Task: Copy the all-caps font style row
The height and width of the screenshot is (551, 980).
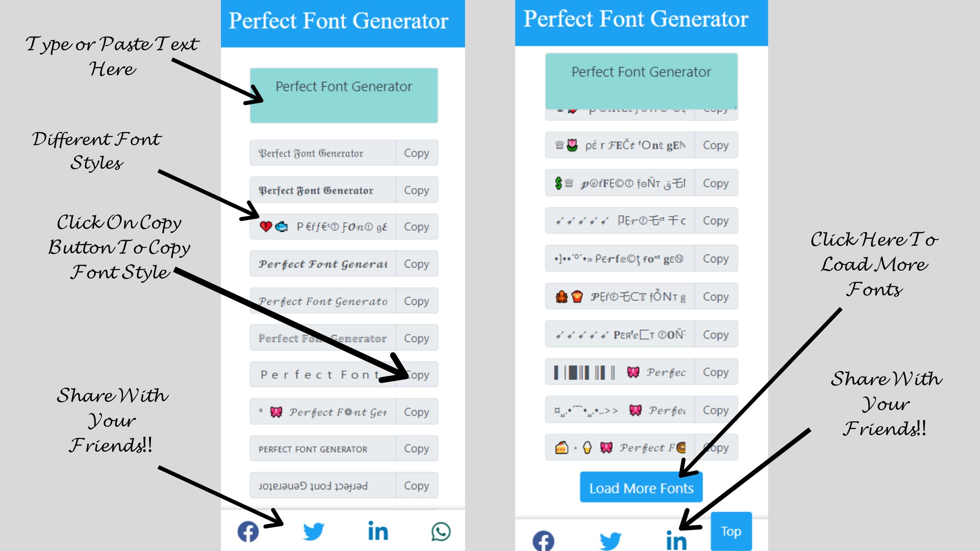Action: [x=416, y=448]
